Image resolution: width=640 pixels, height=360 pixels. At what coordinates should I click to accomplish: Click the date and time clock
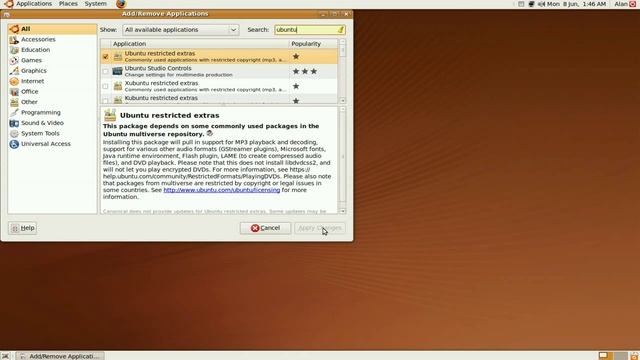click(x=576, y=4)
